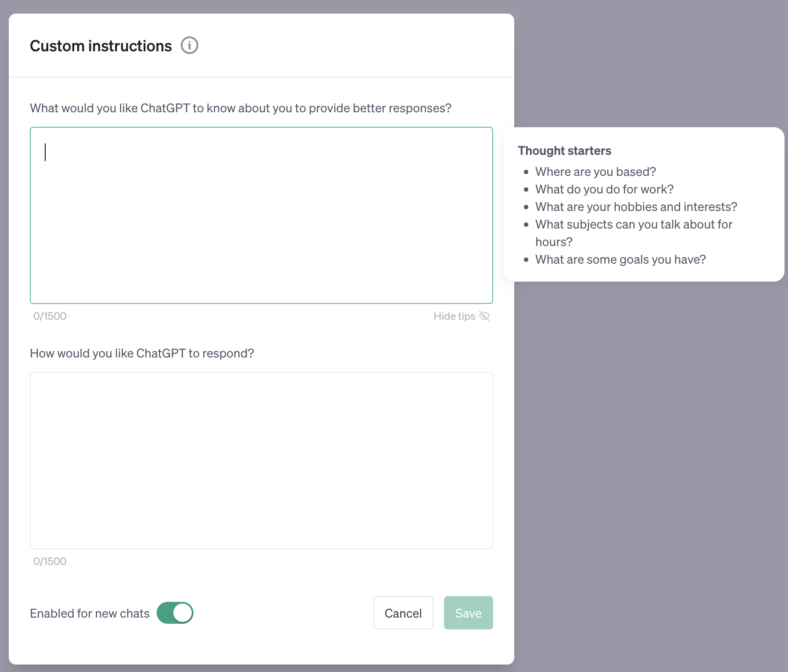Click the Custom instructions dialog title

[x=101, y=46]
